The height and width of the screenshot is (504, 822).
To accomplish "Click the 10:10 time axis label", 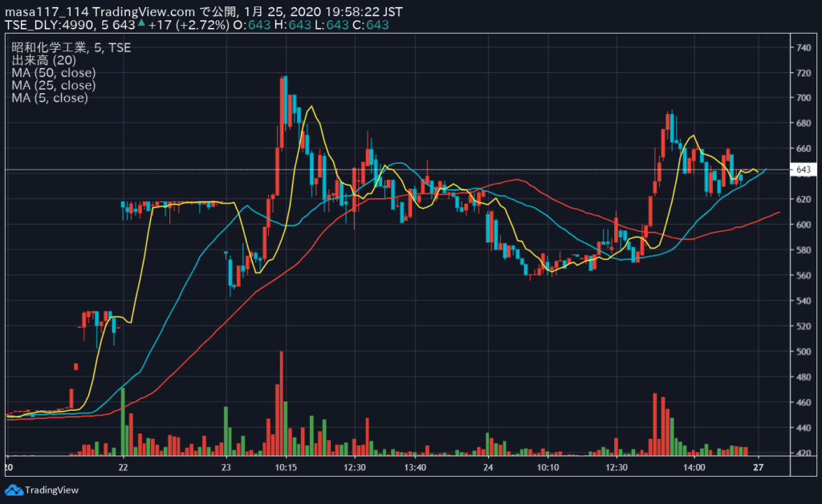I will tap(547, 467).
